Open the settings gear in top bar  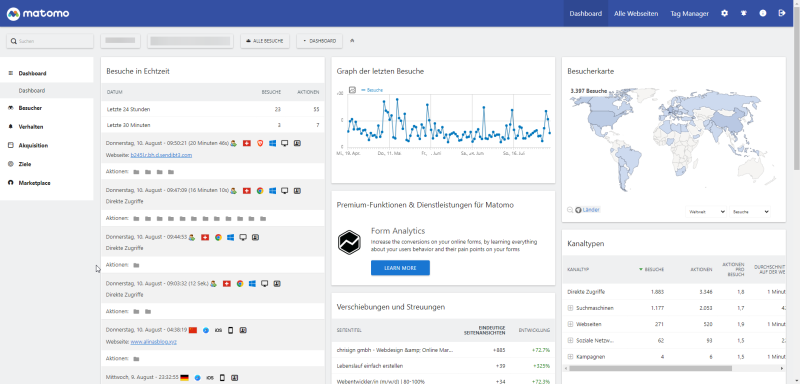coord(724,14)
